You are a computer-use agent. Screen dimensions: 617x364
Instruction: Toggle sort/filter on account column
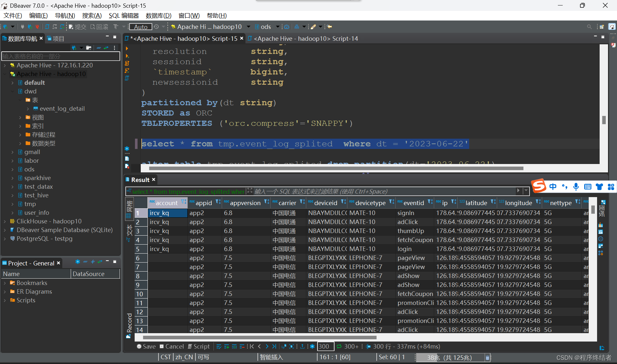(x=183, y=202)
